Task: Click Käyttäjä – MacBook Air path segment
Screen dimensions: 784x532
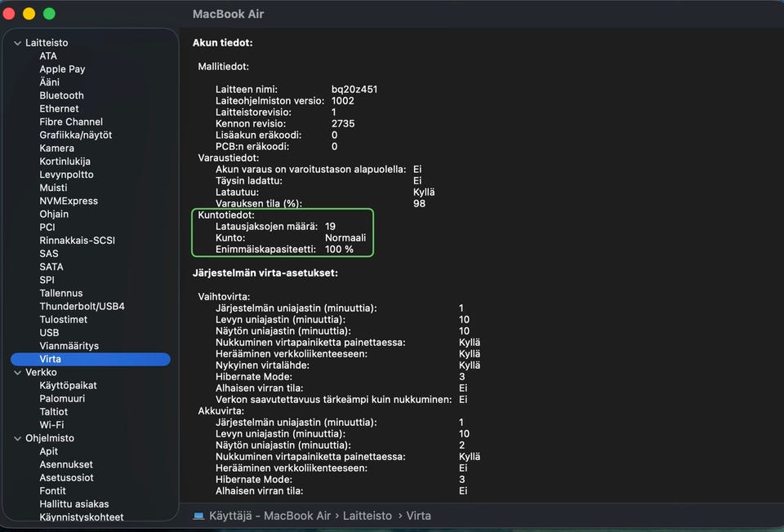Action: (271, 516)
